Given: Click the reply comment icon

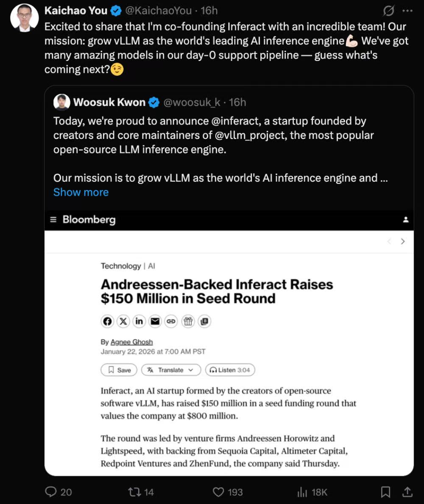Looking at the screenshot, I should (x=51, y=492).
